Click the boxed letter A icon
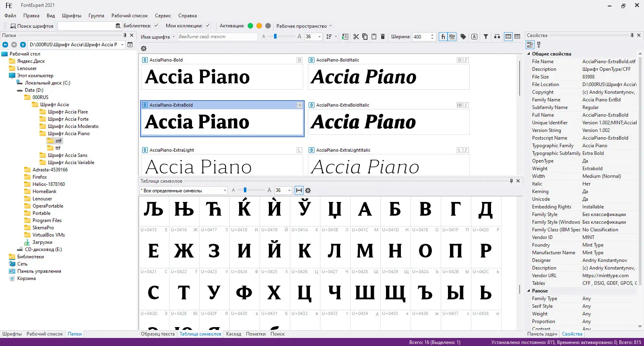The image size is (644, 346). (475, 37)
